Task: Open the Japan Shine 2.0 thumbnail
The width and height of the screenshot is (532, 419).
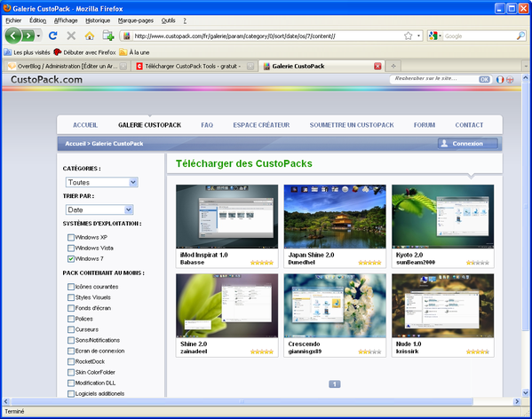Action: [x=335, y=217]
